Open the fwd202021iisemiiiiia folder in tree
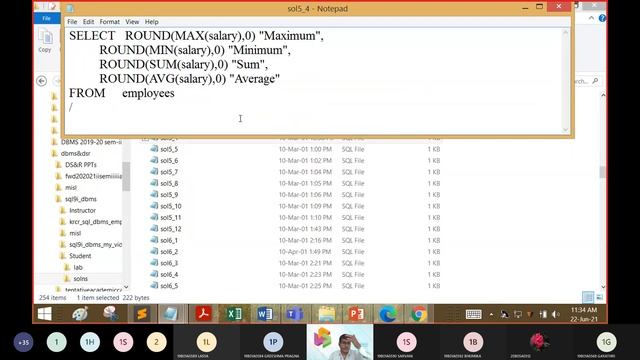Image resolution: width=640 pixels, height=360 pixels. click(x=93, y=176)
